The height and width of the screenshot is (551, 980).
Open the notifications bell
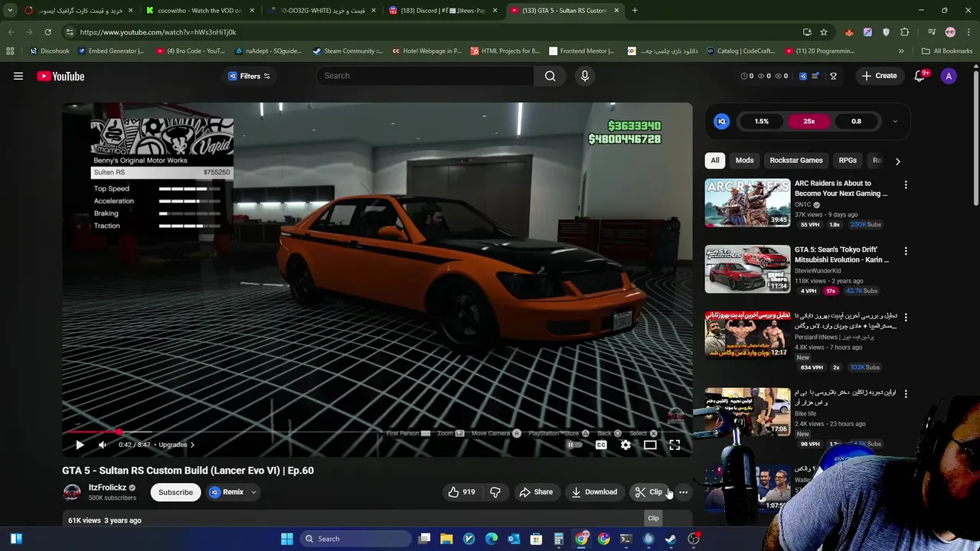click(x=920, y=76)
